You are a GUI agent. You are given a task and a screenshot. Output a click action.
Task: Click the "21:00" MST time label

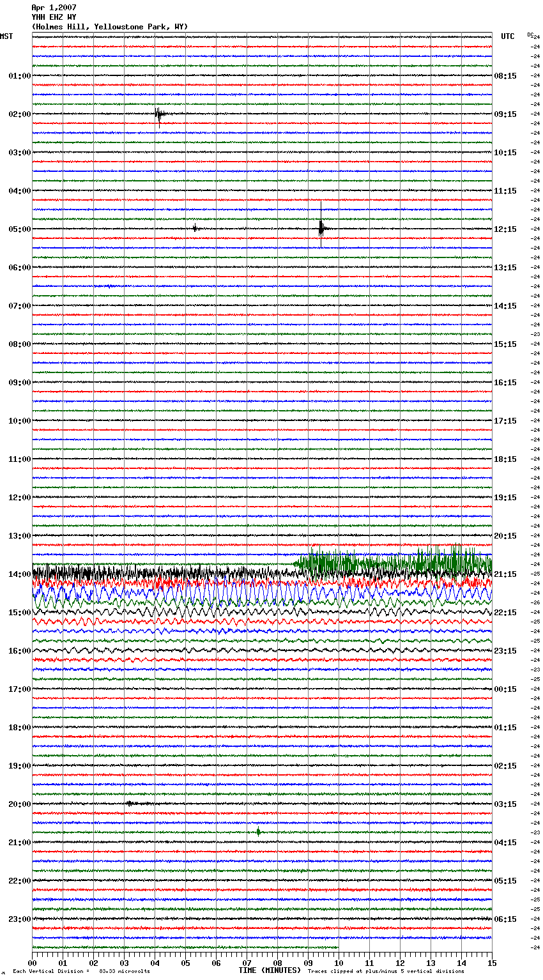(x=20, y=843)
